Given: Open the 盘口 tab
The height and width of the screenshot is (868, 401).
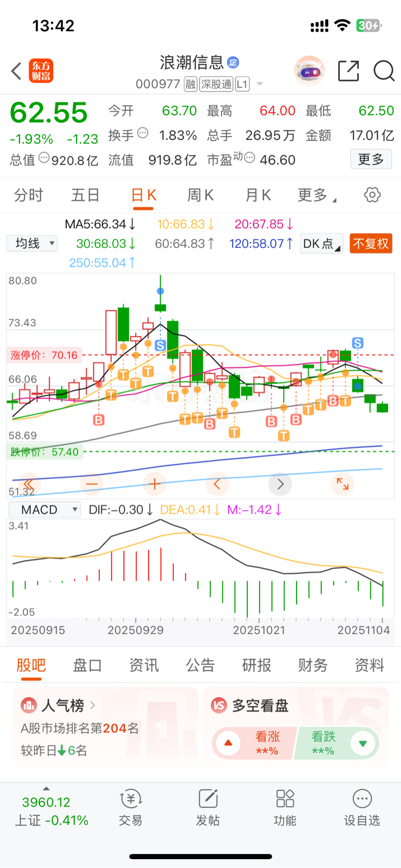Looking at the screenshot, I should tap(88, 665).
